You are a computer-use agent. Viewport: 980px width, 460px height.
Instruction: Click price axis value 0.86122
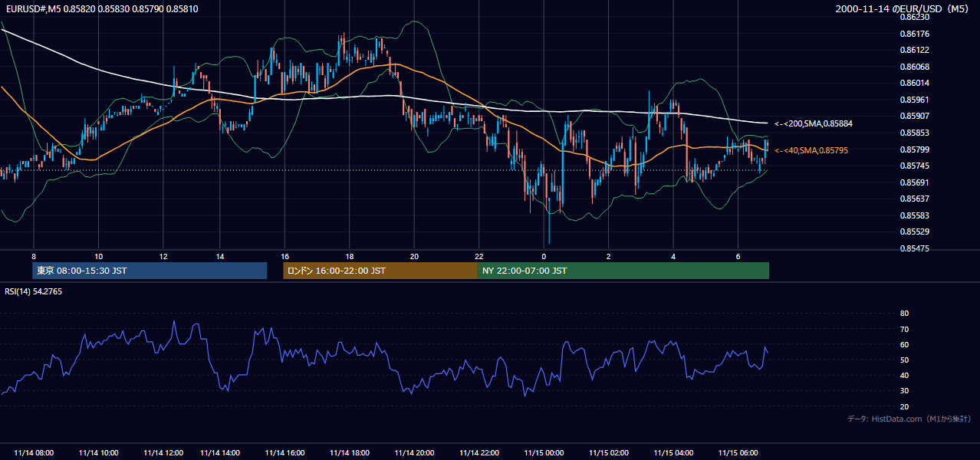click(x=914, y=50)
